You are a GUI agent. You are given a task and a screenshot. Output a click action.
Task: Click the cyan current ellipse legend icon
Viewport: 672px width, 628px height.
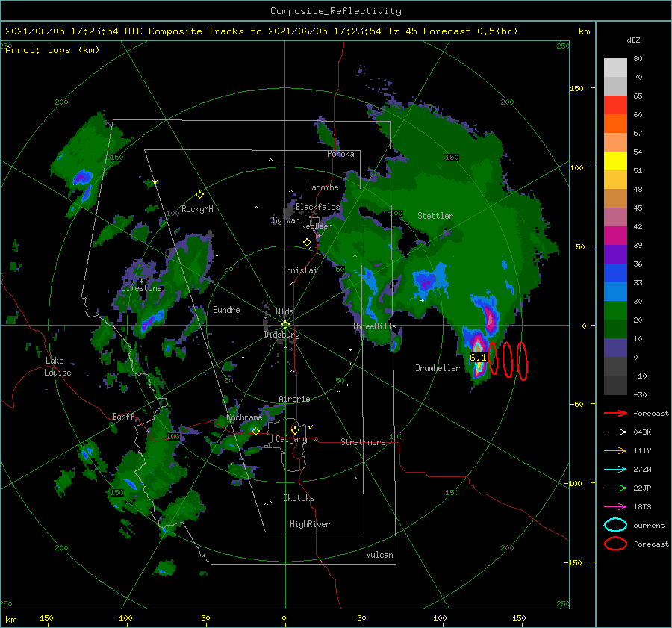615,525
